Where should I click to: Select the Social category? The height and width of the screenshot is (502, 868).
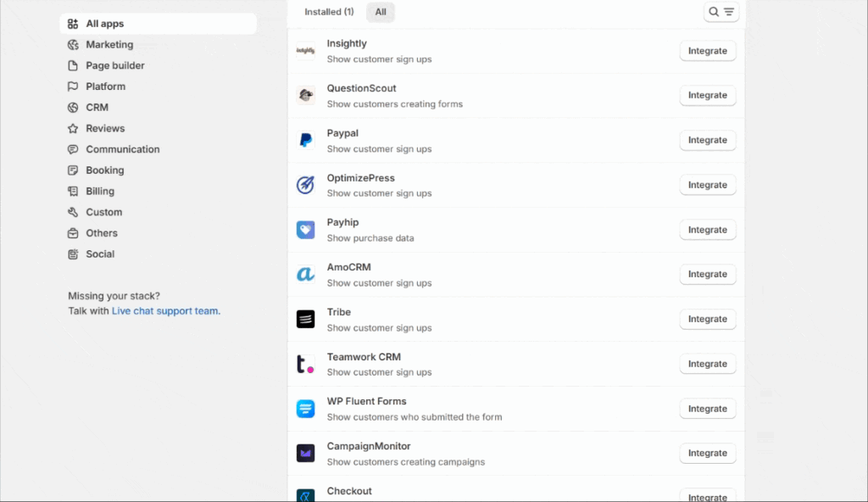(158, 254)
